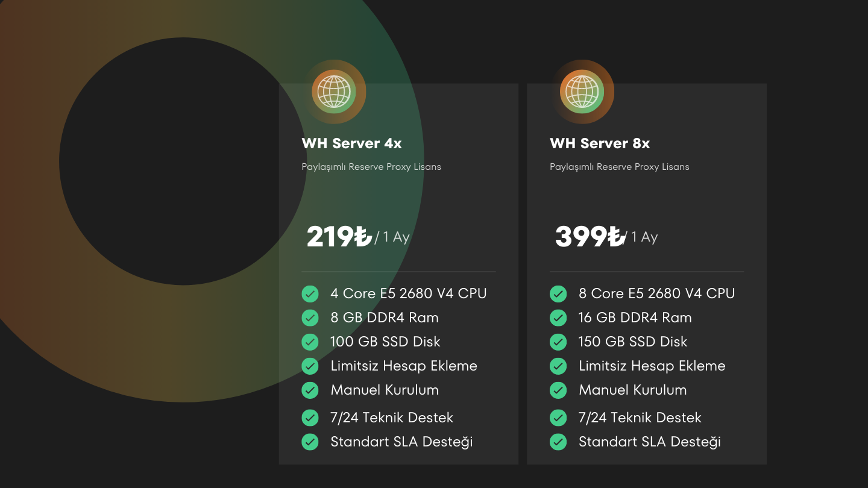
Task: Click the check icon beside 150 GB SSD Disk
Action: coord(558,342)
